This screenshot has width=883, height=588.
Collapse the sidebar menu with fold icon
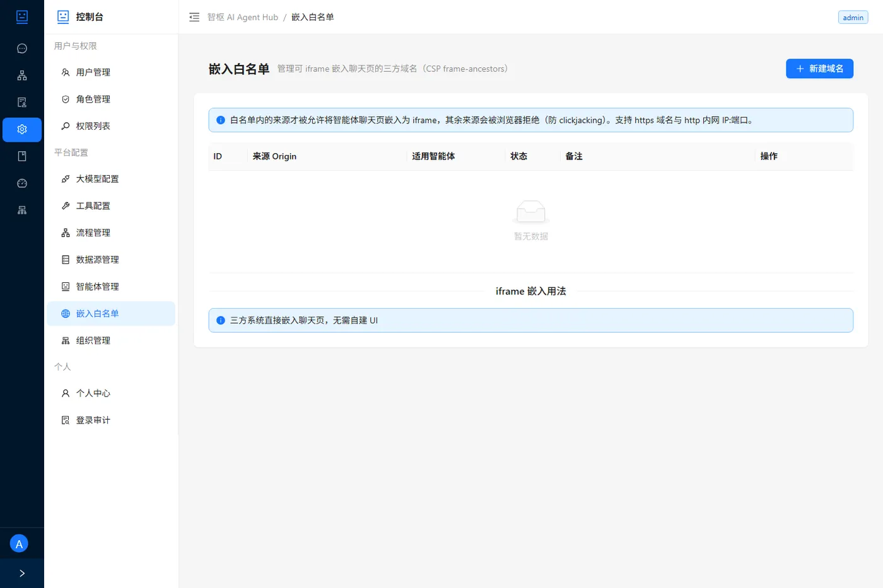(194, 17)
